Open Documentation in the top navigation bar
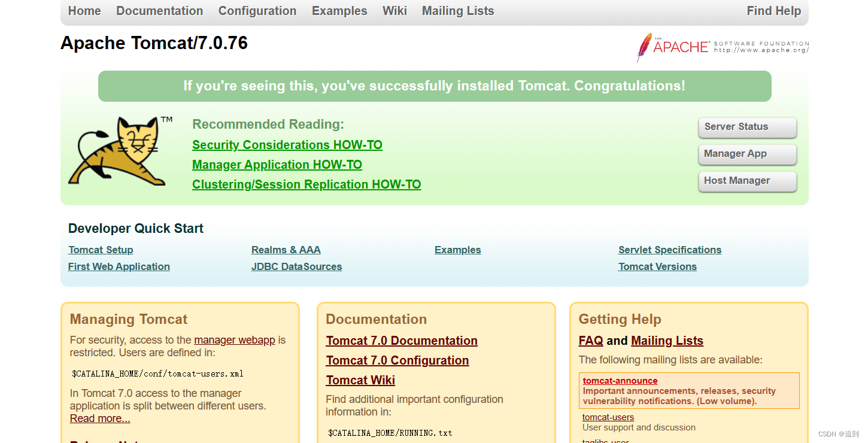This screenshot has width=868, height=443. coord(160,11)
